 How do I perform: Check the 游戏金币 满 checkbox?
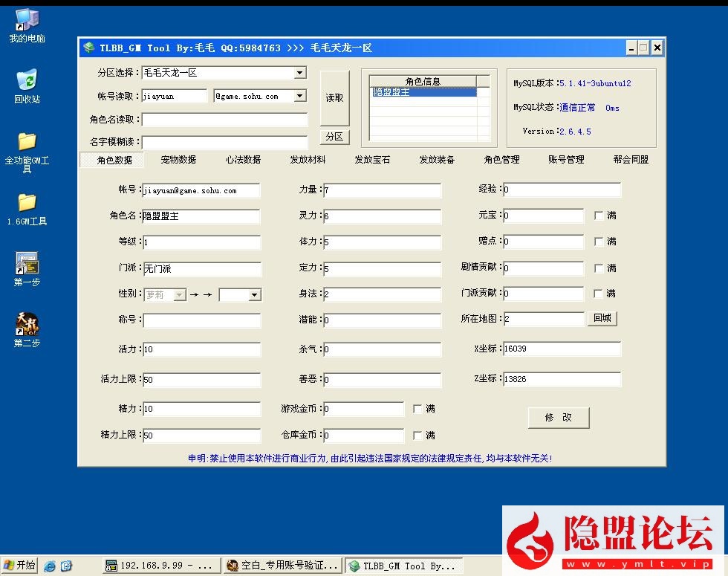(x=417, y=409)
